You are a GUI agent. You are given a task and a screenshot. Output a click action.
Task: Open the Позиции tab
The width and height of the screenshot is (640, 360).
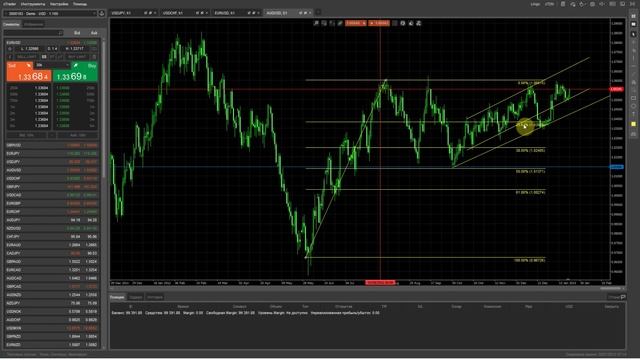pyautogui.click(x=117, y=297)
